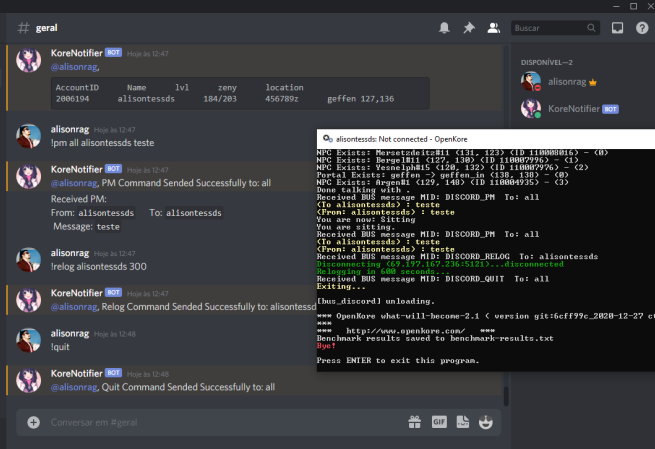Maximize the Discord window
This screenshot has height=449, width=655.
[x=633, y=6]
